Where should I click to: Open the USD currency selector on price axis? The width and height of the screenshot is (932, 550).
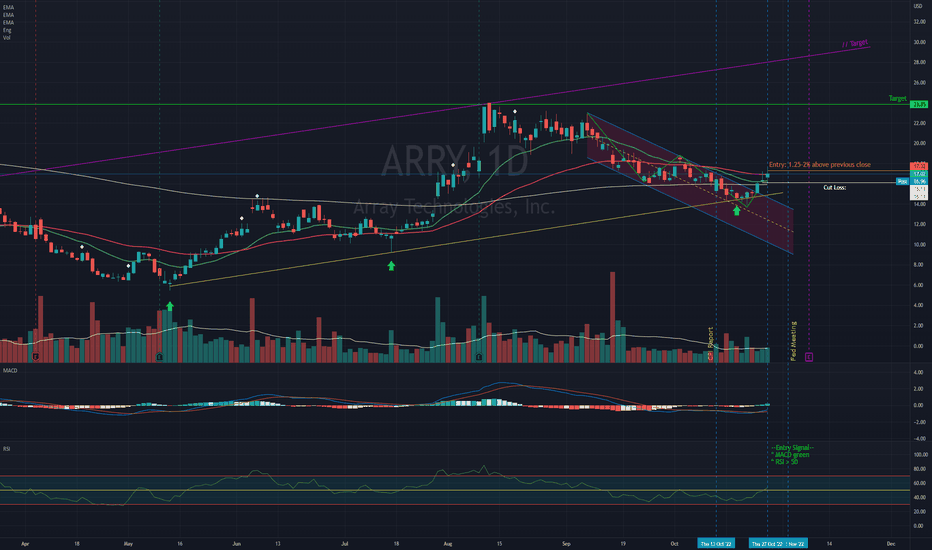point(919,6)
